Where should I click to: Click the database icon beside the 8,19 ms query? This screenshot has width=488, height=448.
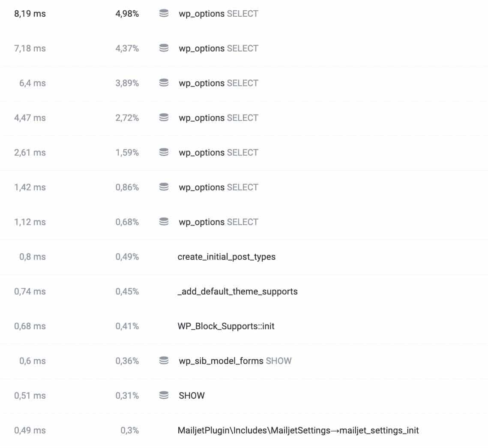tap(164, 13)
